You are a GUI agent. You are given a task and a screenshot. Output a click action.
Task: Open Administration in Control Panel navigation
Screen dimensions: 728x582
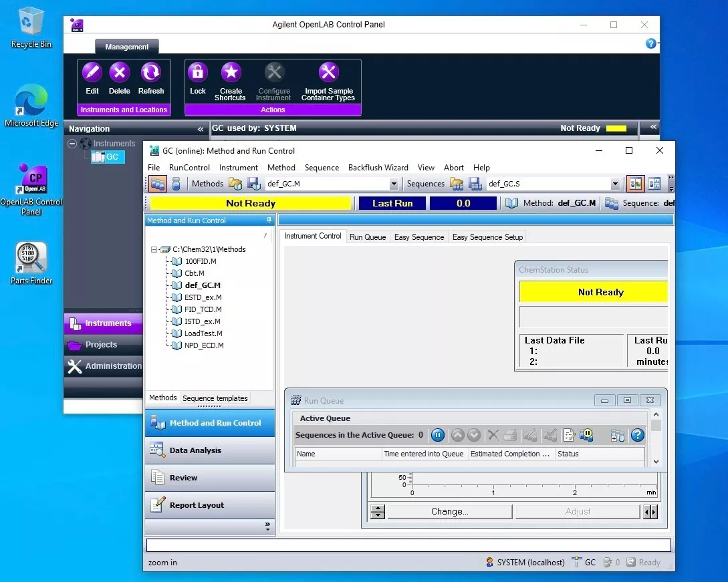[103, 366]
